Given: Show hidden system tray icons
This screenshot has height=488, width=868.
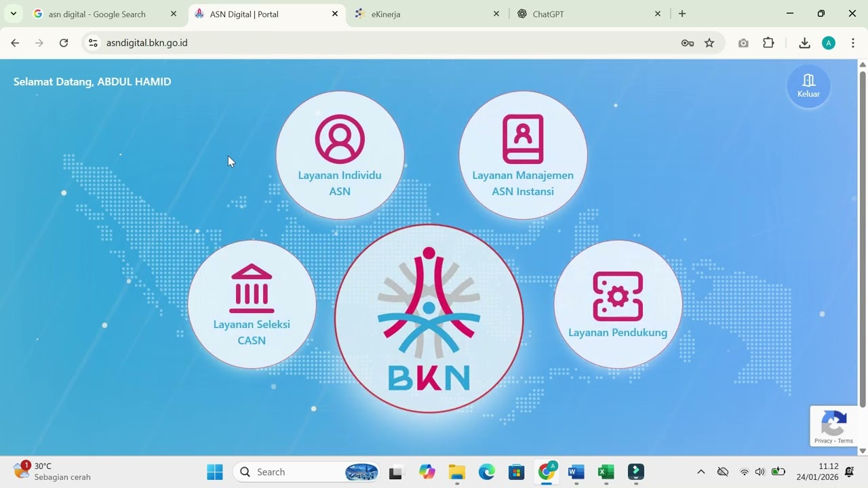Looking at the screenshot, I should [x=701, y=472].
